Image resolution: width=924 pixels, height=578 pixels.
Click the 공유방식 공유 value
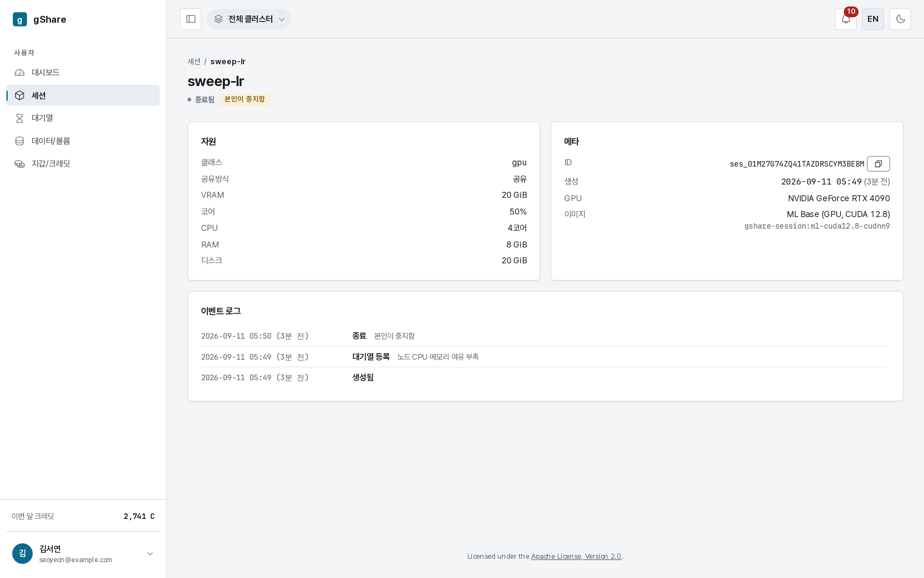(520, 179)
